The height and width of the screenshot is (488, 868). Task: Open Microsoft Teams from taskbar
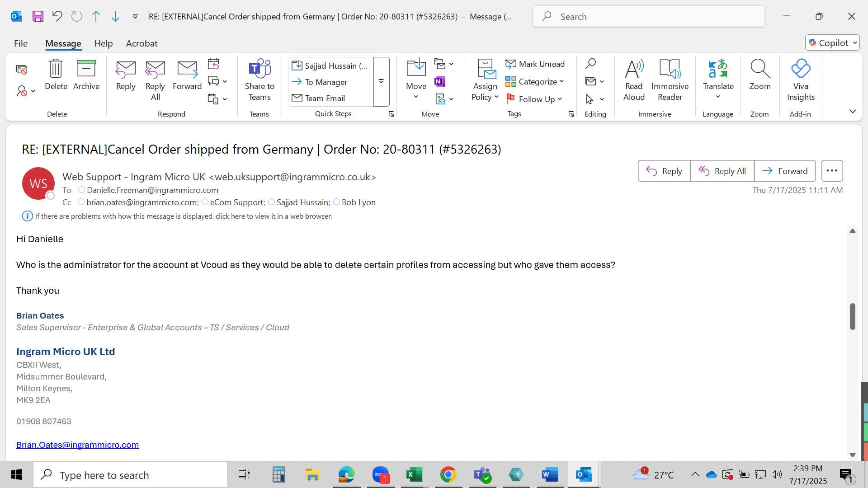tap(482, 474)
